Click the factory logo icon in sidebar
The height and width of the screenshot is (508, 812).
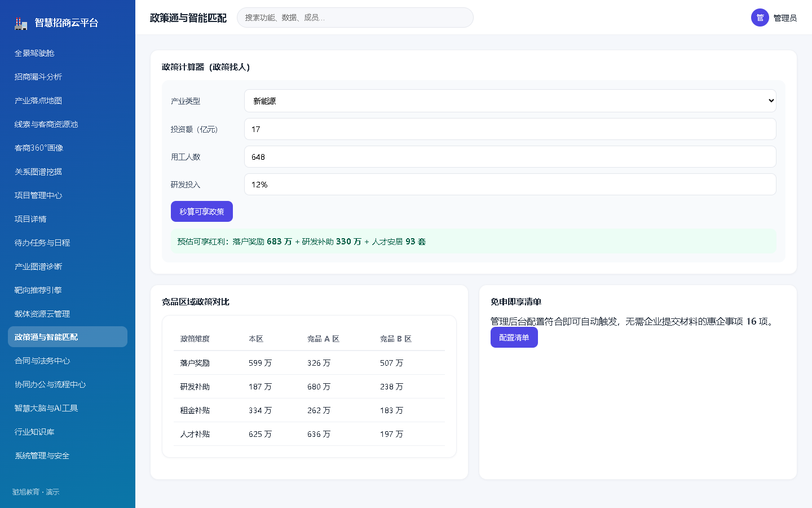pyautogui.click(x=21, y=23)
